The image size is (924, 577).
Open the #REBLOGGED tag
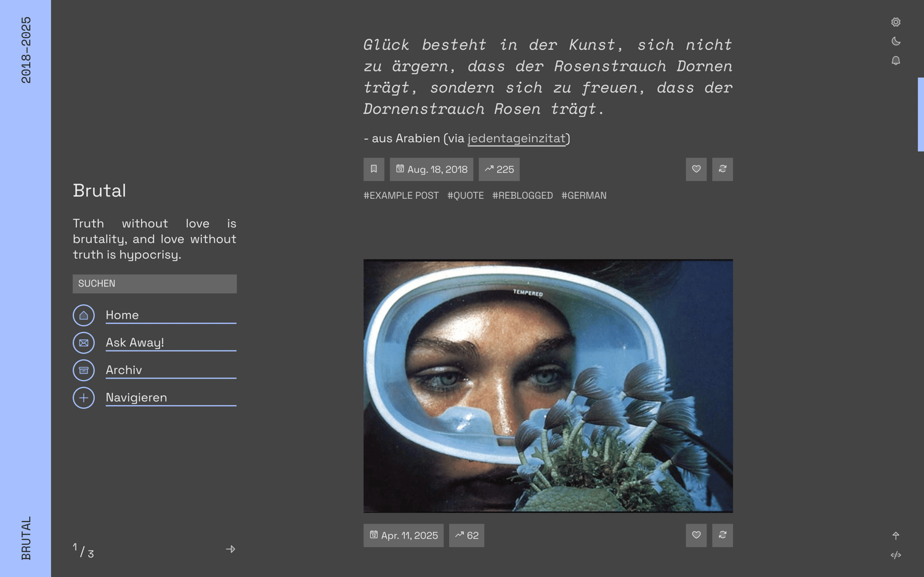click(522, 195)
